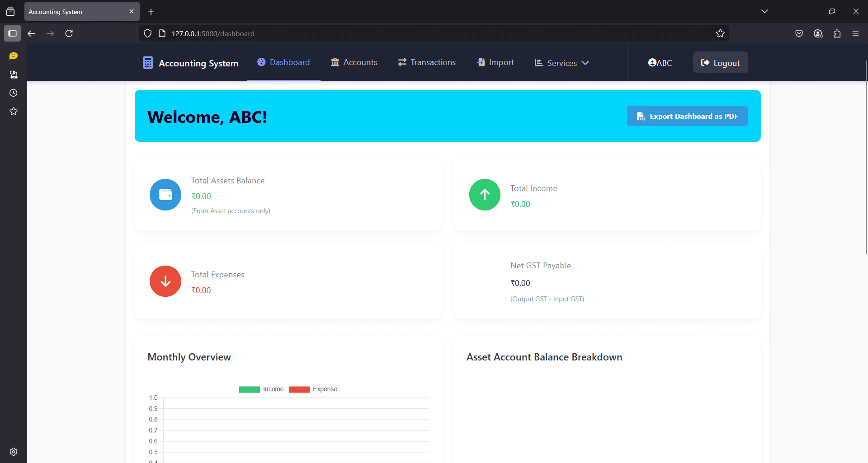
Task: Open sidebar settings with the gear icon
Action: (13, 451)
